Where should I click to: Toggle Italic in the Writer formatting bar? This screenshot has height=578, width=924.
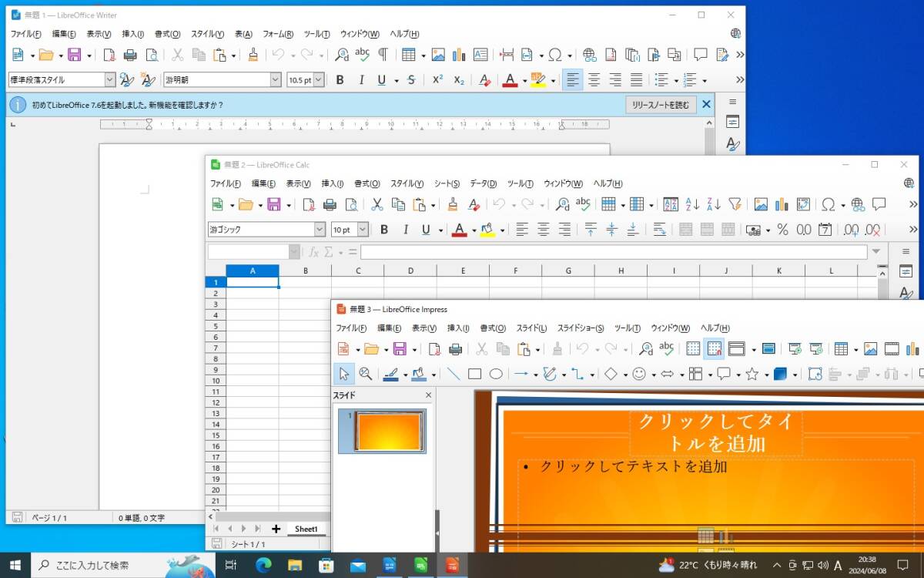(x=360, y=79)
